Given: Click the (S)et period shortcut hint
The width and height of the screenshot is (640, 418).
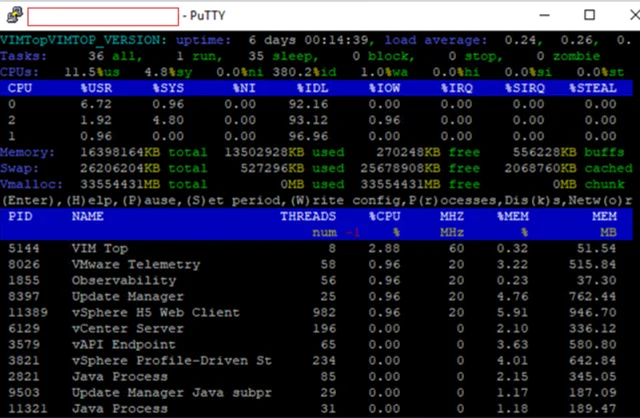Looking at the screenshot, I should click(233, 200).
